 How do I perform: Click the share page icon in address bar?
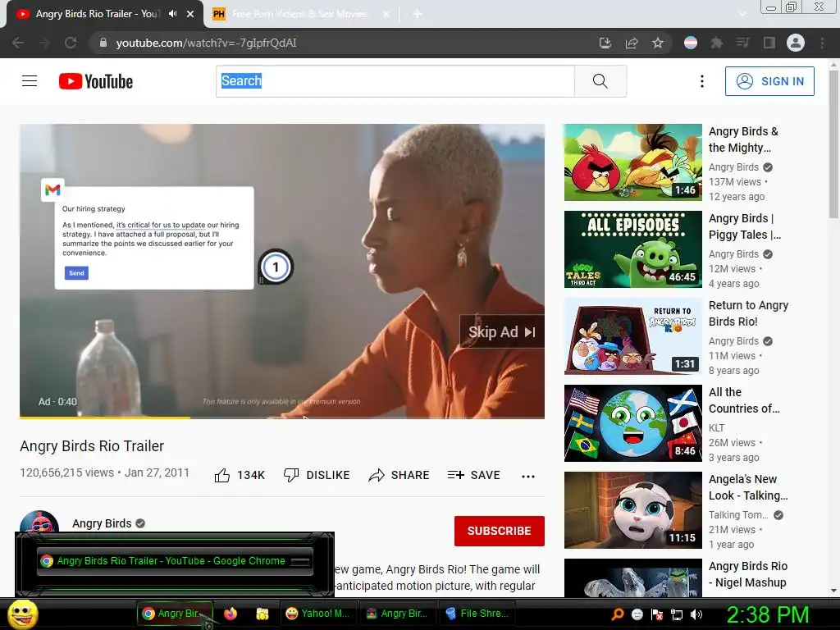tap(632, 43)
